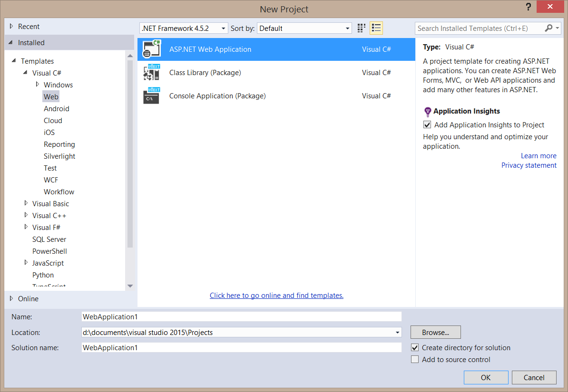Toggle Add Application Insights to Project
This screenshot has width=568, height=392.
click(427, 125)
